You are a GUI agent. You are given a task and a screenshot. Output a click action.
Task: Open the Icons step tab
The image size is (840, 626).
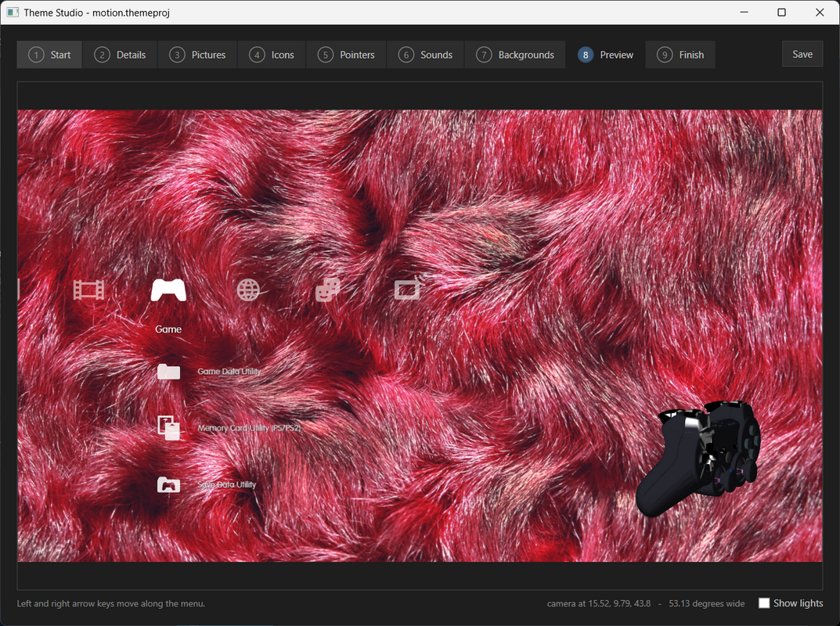272,55
